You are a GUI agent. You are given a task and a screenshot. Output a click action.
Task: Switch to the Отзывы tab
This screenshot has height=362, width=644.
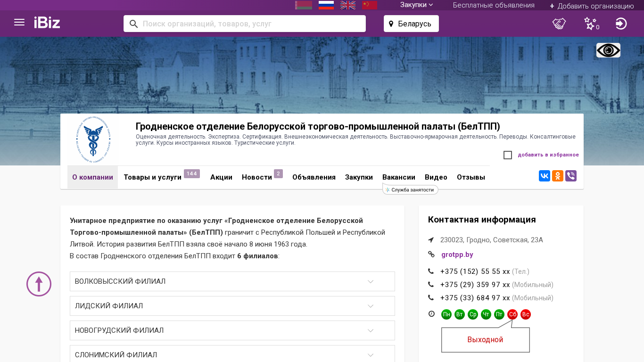point(471,177)
